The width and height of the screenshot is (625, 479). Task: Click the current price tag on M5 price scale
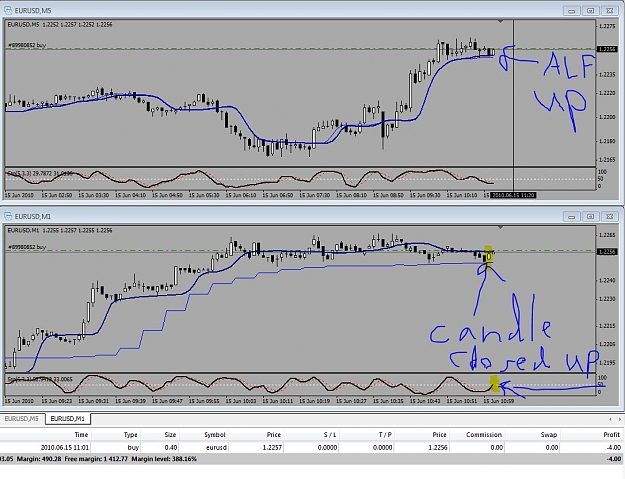point(607,49)
